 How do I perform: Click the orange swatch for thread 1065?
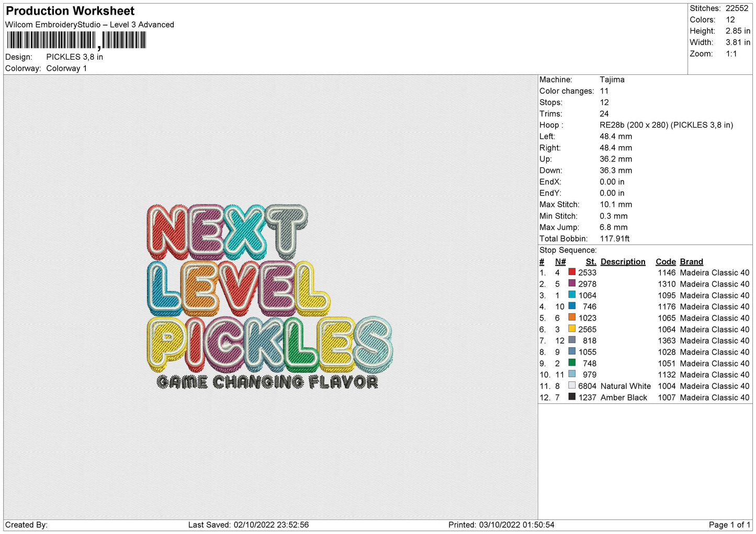click(x=572, y=317)
